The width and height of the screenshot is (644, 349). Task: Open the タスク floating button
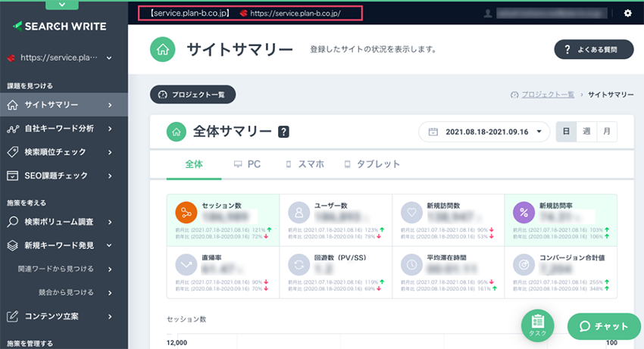point(538,326)
